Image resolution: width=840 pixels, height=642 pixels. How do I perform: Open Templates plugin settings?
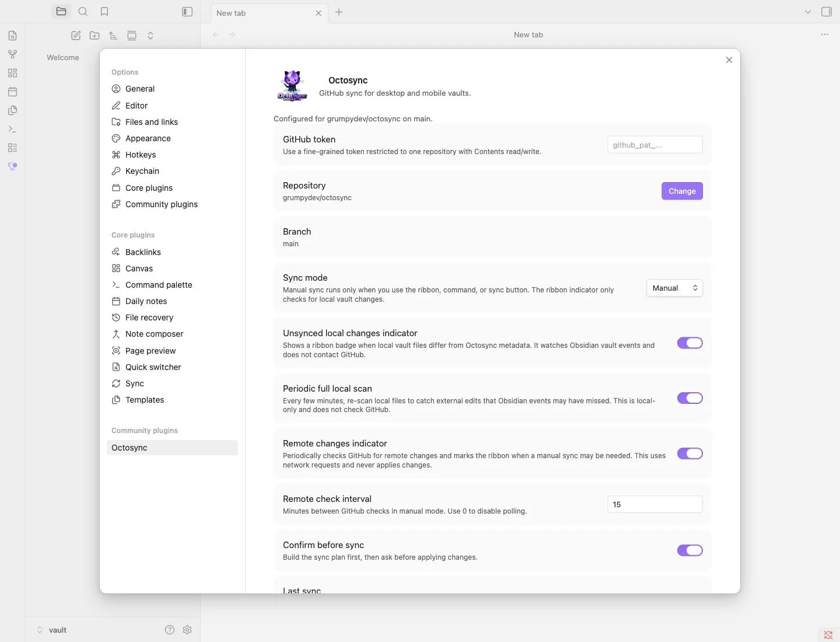point(172,400)
